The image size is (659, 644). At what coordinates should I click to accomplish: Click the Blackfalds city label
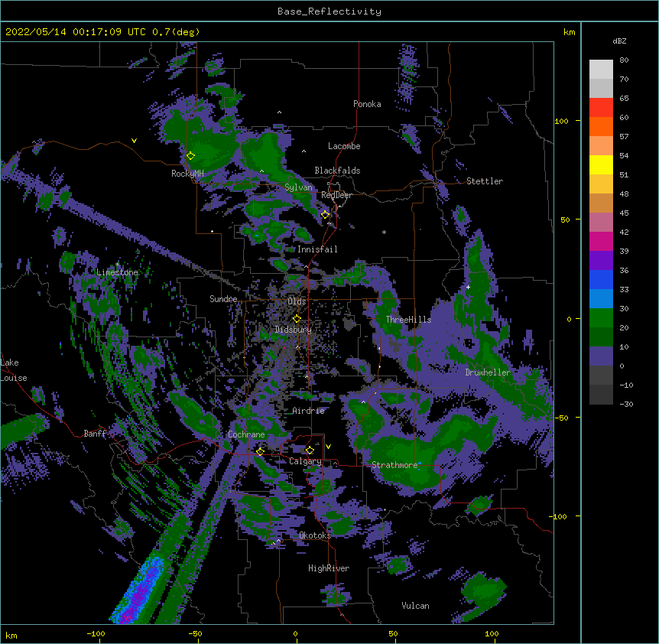point(337,171)
